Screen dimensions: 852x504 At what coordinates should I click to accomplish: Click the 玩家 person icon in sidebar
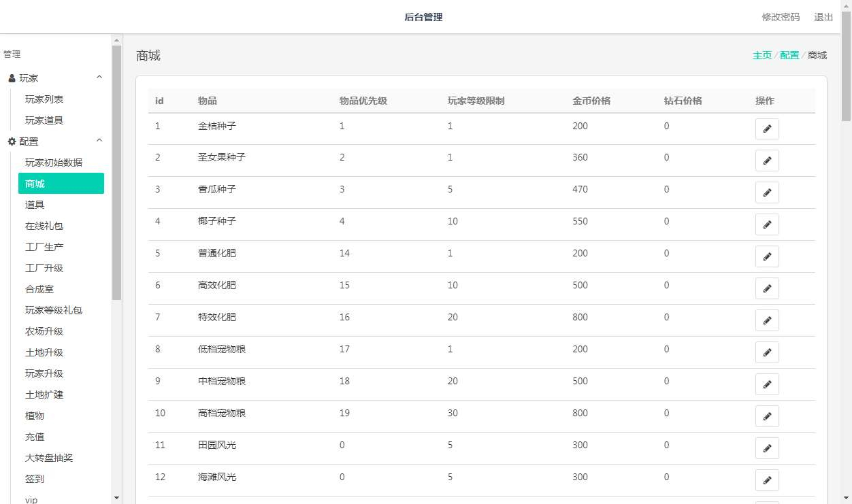click(12, 78)
